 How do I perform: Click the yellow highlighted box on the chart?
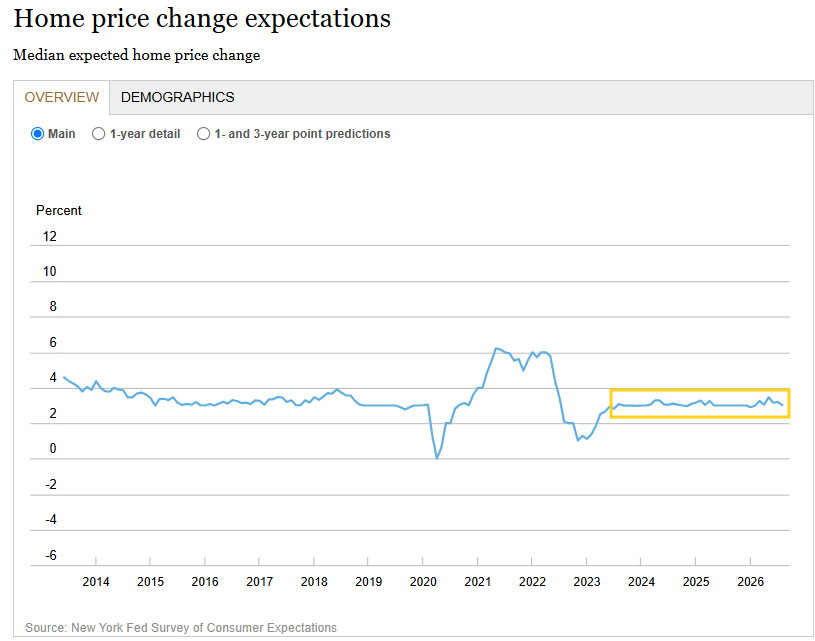(700, 403)
